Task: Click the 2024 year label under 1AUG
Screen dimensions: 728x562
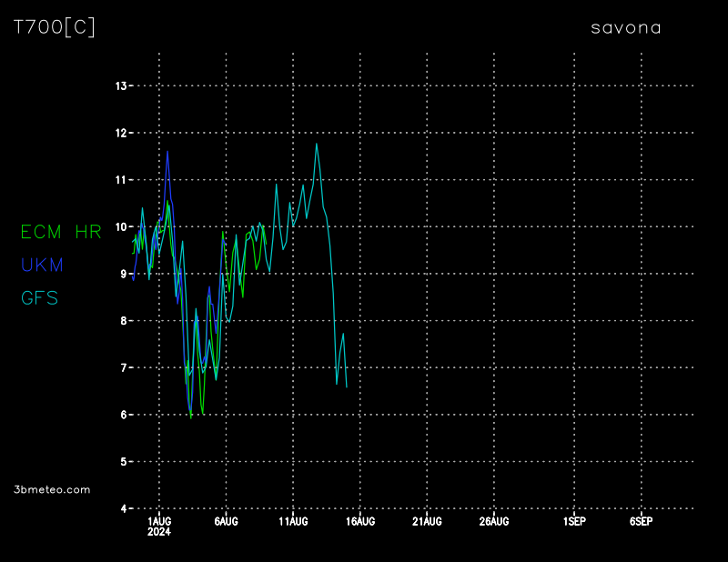Action: 159,531
